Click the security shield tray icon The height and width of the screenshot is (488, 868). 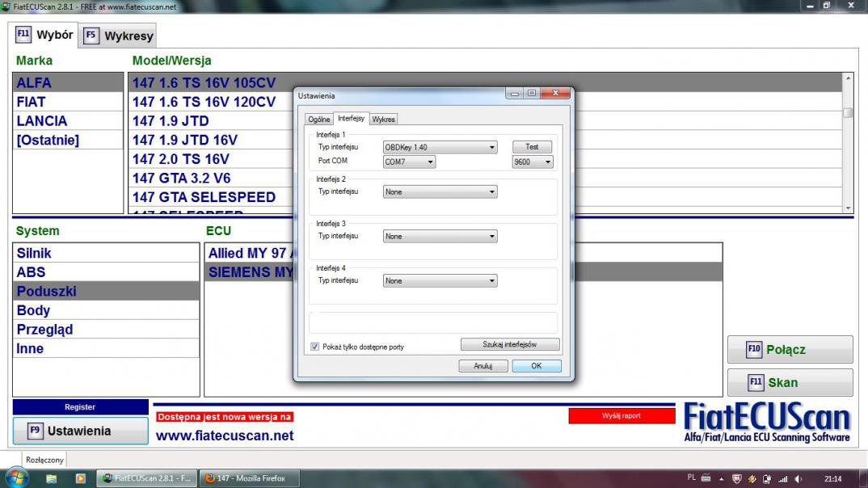[x=736, y=479]
